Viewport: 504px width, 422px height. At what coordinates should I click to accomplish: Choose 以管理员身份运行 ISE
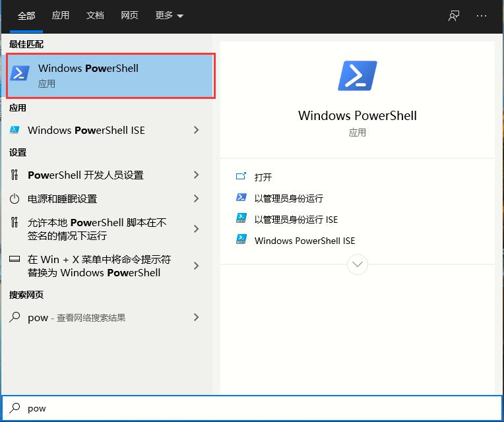(x=296, y=219)
